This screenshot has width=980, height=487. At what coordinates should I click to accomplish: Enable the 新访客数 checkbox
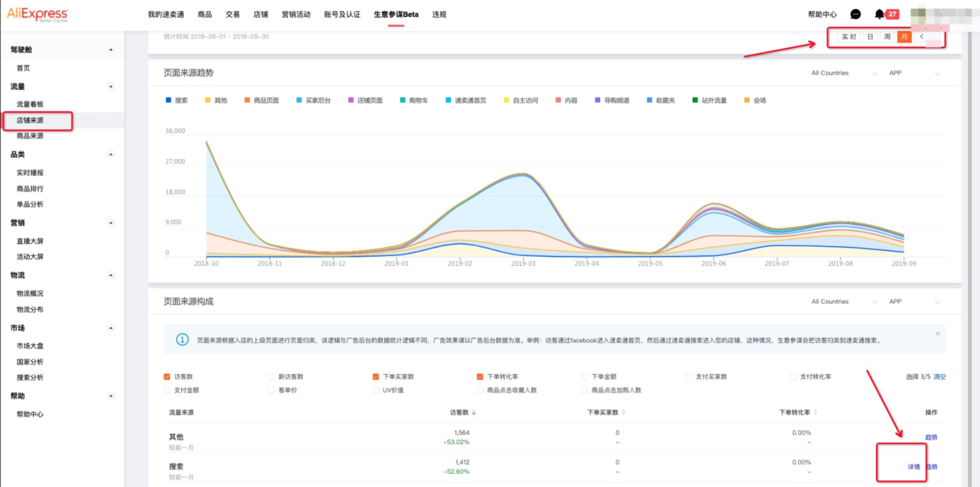[x=271, y=377]
